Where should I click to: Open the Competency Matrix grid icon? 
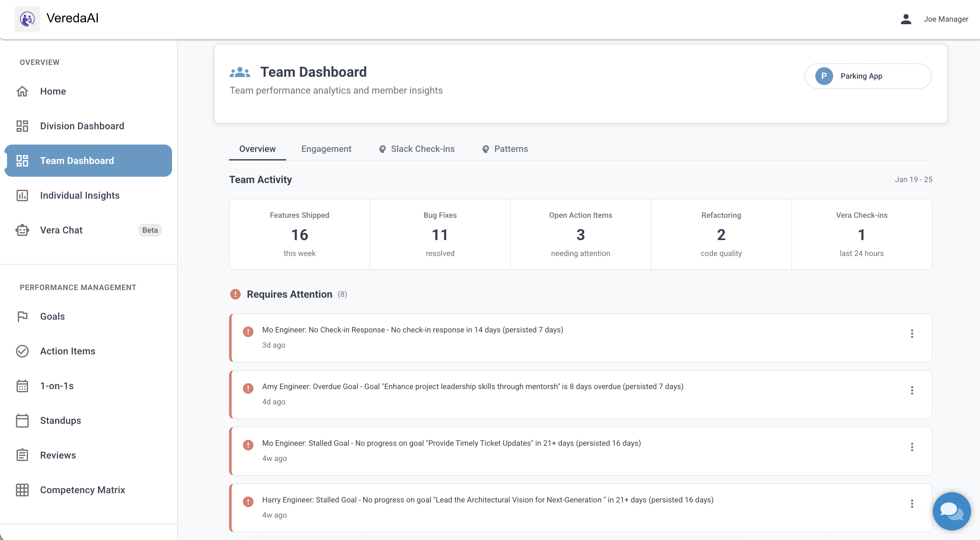[22, 490]
